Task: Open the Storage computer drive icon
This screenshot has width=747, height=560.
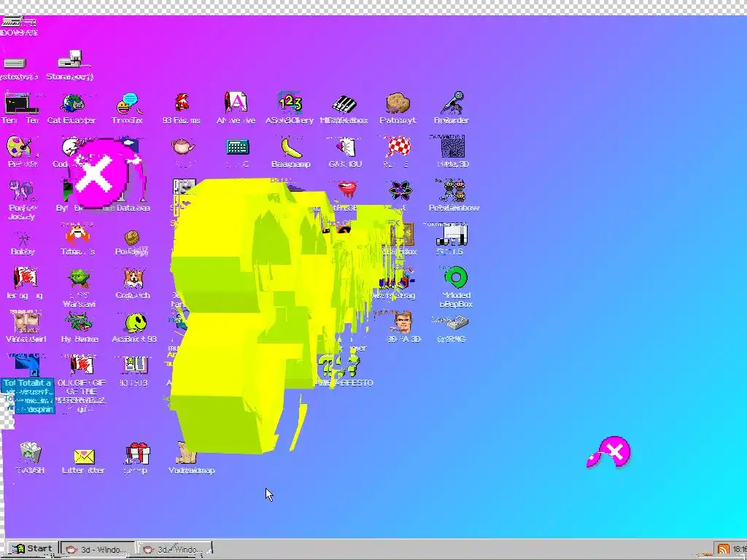Action: pyautogui.click(x=71, y=59)
